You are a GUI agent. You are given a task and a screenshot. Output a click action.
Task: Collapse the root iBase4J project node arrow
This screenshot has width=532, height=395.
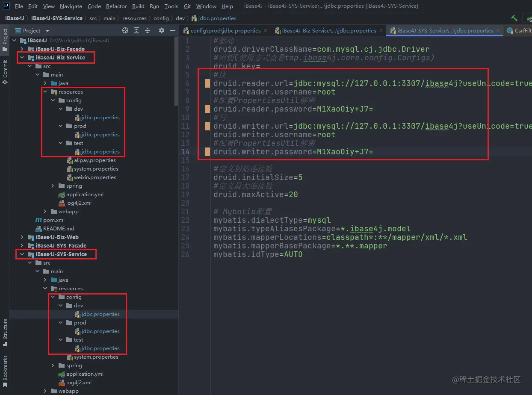[x=14, y=41]
